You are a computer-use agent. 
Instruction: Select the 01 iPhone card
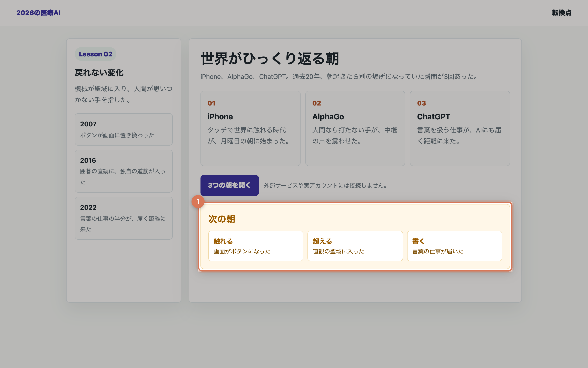(x=250, y=128)
